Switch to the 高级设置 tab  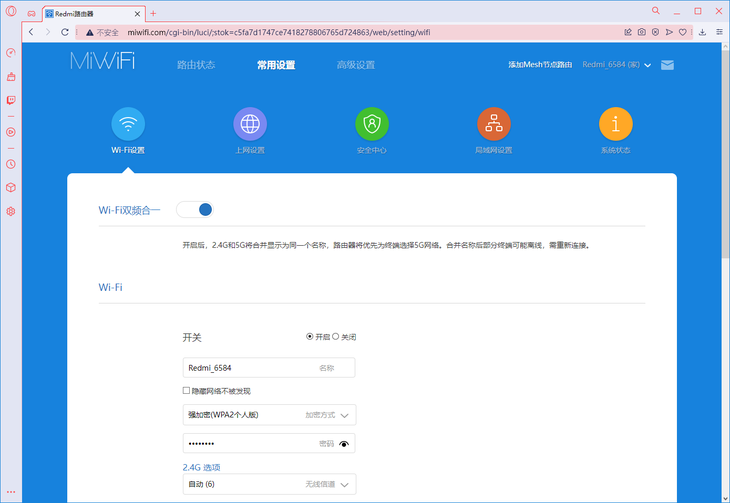(356, 65)
